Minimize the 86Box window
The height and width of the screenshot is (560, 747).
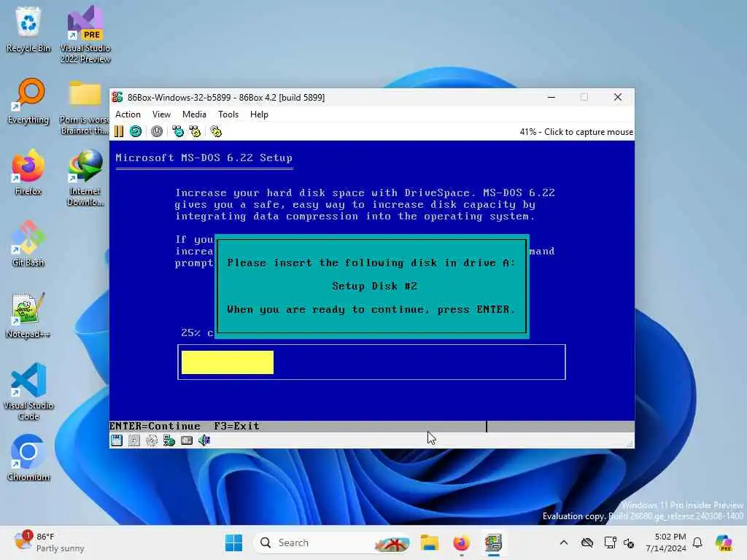[x=551, y=97]
